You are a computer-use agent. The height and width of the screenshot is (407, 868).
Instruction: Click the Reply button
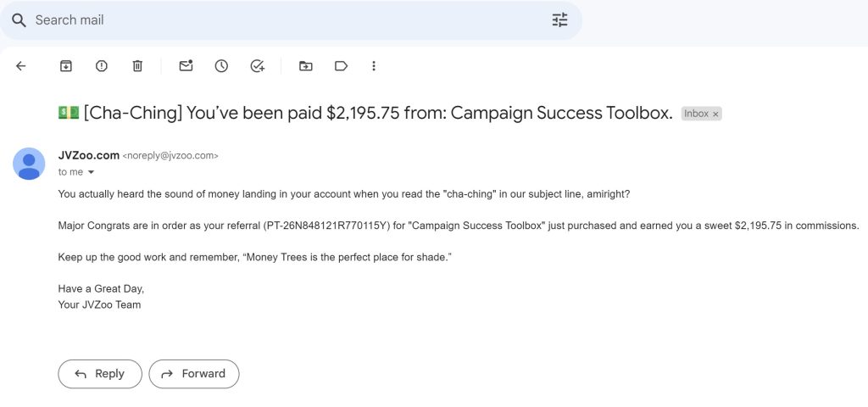coord(100,374)
